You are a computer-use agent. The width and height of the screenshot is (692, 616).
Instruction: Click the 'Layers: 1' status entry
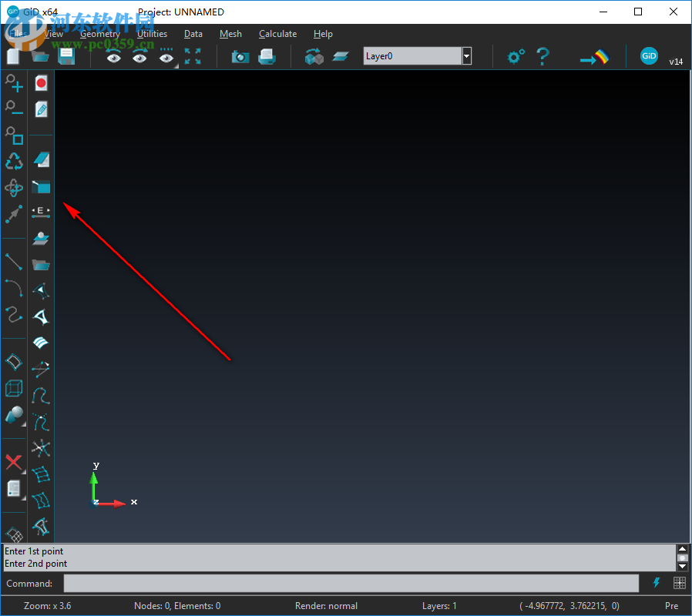tap(439, 606)
